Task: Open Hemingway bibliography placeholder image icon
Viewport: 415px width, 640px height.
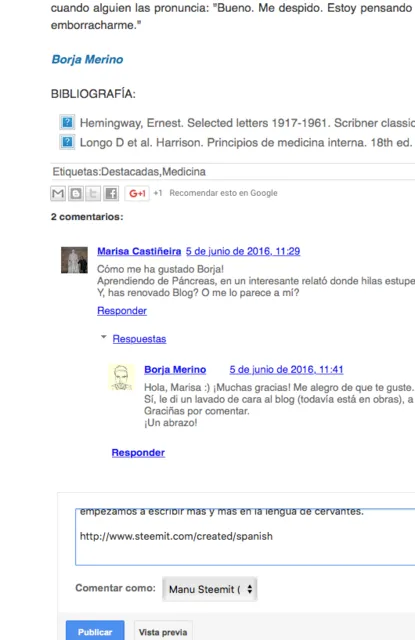Action: coord(67,122)
